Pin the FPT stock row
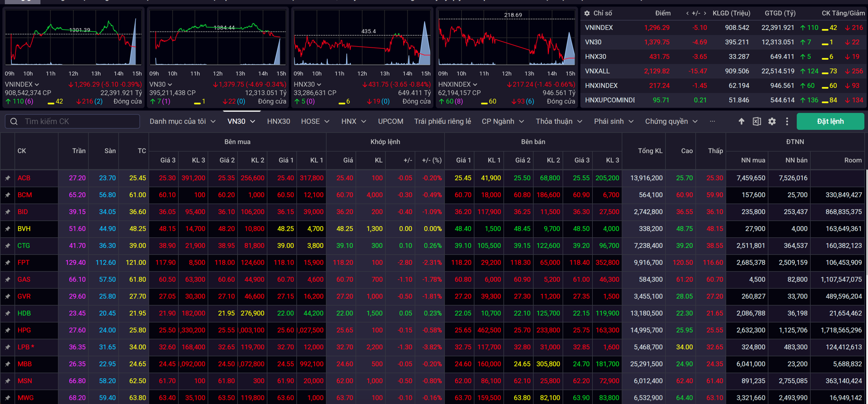The image size is (868, 404). (8, 262)
